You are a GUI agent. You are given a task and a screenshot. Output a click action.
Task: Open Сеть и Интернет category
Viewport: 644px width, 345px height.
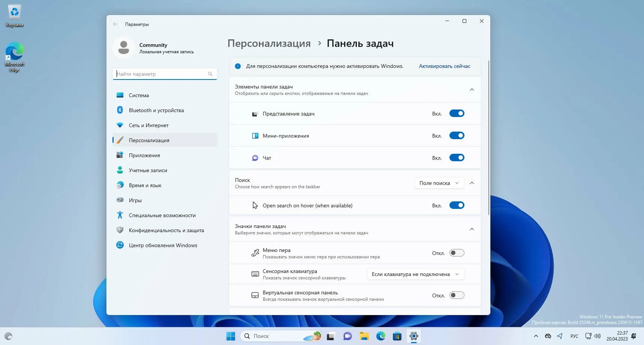[165, 125]
